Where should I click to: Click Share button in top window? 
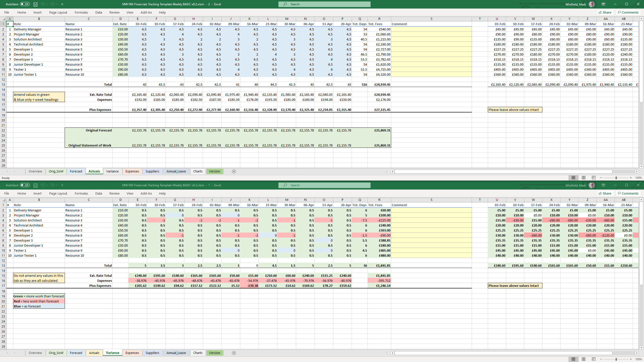[x=605, y=12]
